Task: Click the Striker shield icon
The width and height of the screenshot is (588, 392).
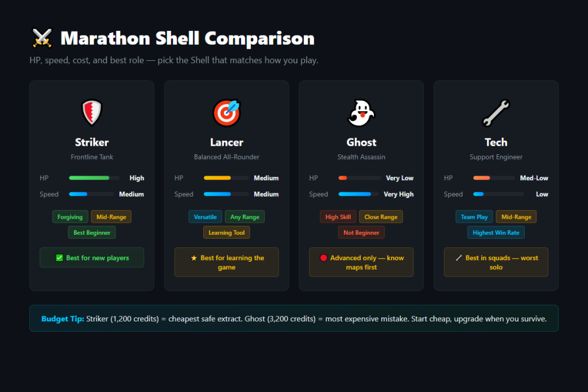Action: tap(92, 112)
